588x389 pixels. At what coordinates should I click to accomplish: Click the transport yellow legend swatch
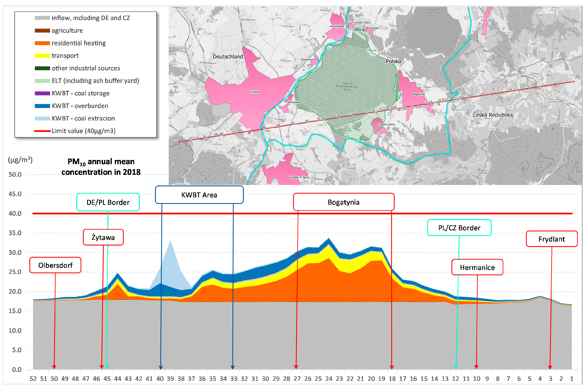coord(42,56)
